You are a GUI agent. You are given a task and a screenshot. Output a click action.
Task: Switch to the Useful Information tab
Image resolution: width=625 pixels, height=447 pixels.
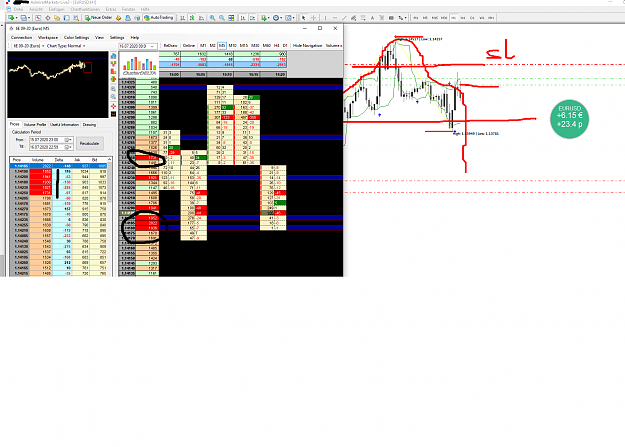[x=64, y=124]
